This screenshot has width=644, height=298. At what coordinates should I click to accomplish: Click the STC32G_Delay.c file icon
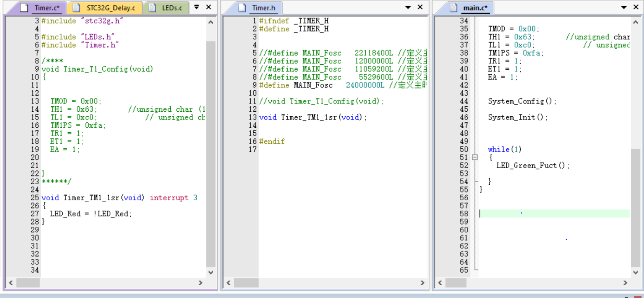(x=76, y=8)
